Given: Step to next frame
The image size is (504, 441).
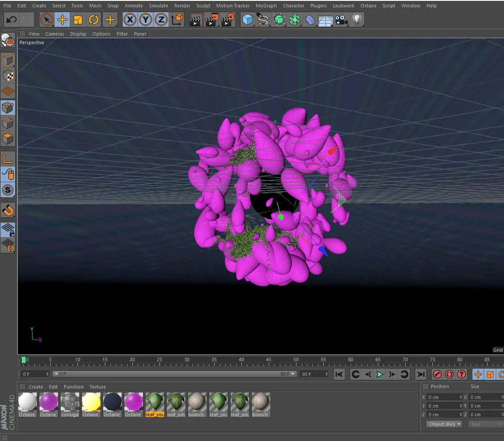Looking at the screenshot, I should coord(392,374).
